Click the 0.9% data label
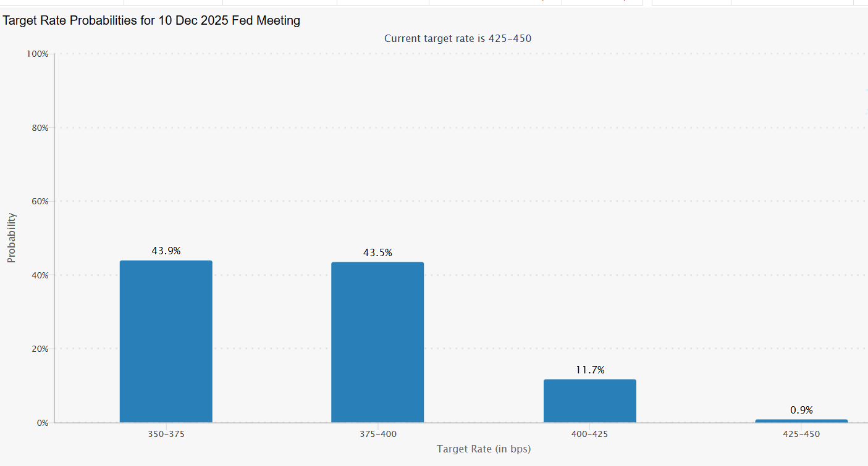 point(801,410)
